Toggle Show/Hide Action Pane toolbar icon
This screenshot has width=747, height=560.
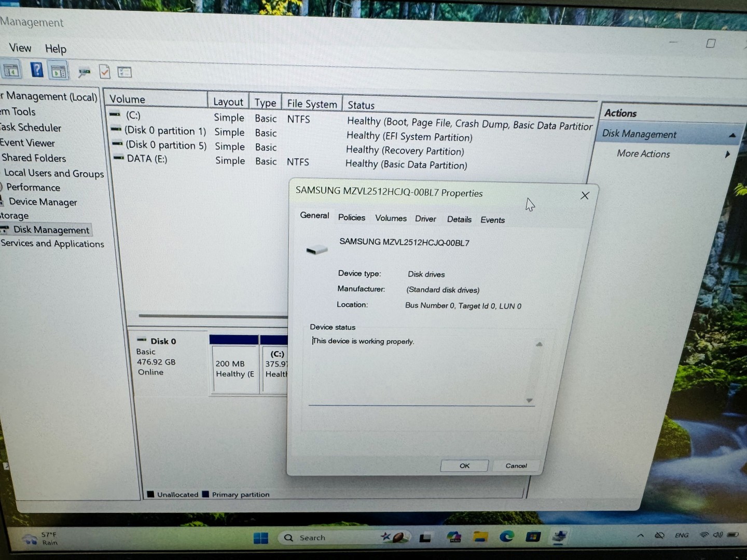(x=59, y=71)
